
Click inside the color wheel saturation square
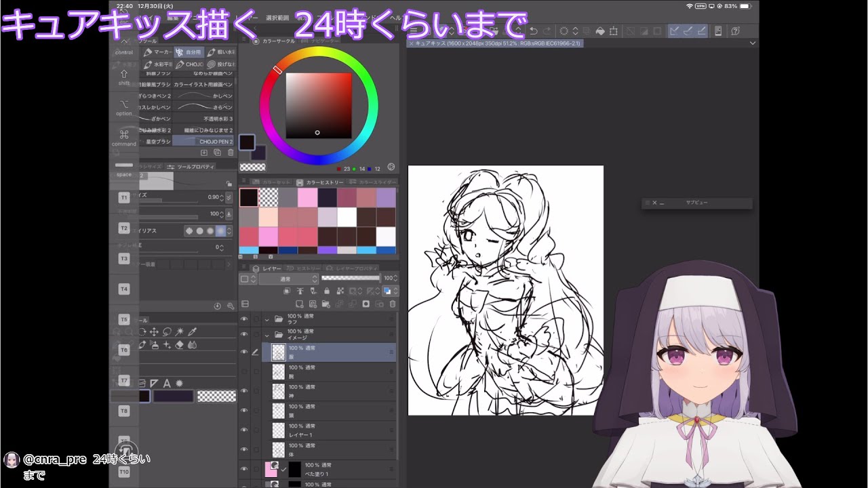pos(318,106)
